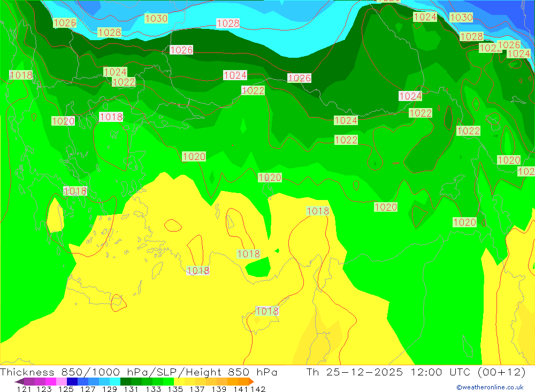Click the 1030 label right of the 1026 label near the top-left corner
The image size is (535, 392).
[x=156, y=18]
